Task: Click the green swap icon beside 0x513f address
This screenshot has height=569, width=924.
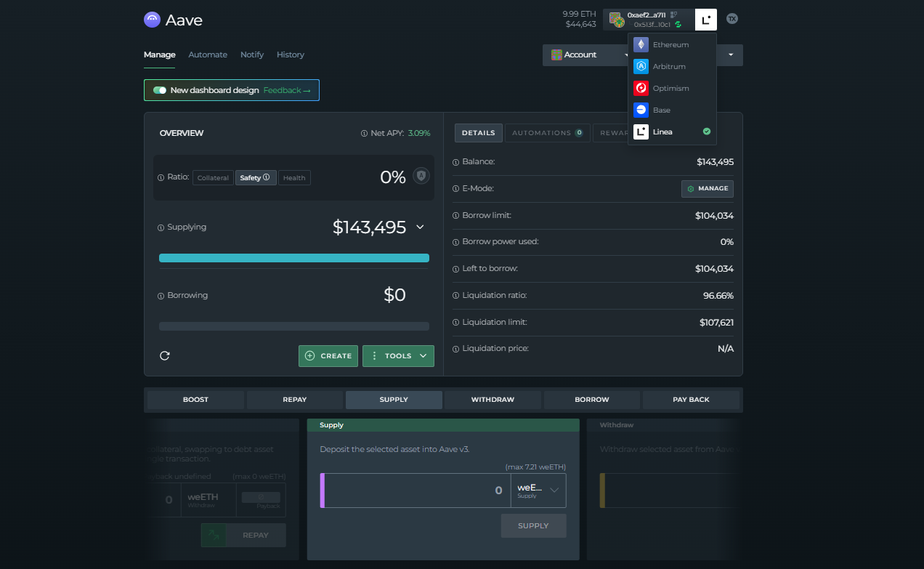Action: (x=678, y=25)
